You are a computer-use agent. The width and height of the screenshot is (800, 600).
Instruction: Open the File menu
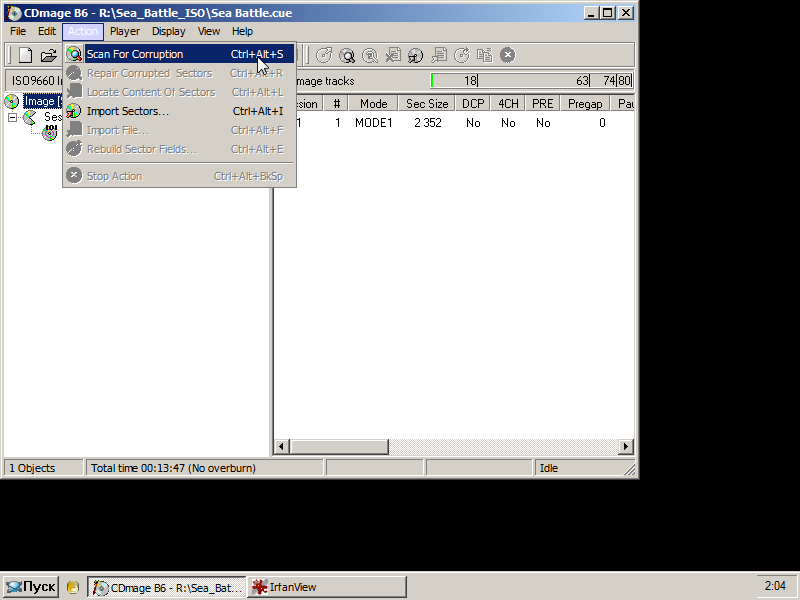coord(18,31)
